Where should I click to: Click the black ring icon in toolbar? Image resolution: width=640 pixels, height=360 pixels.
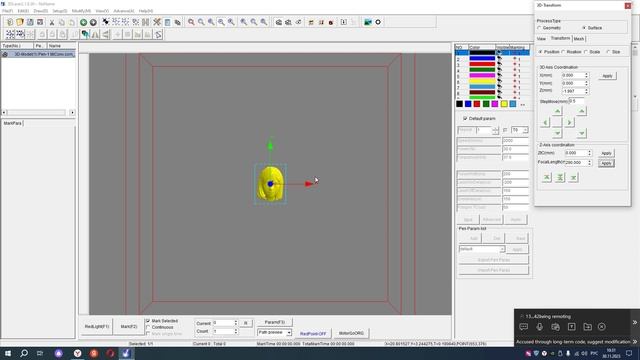click(x=378, y=22)
